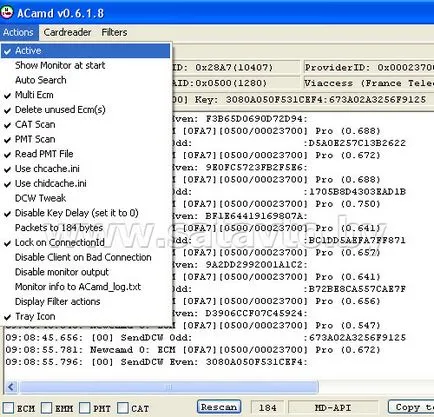Toggle the ECM checkbox
This screenshot has width=434, height=417.
tap(8, 408)
